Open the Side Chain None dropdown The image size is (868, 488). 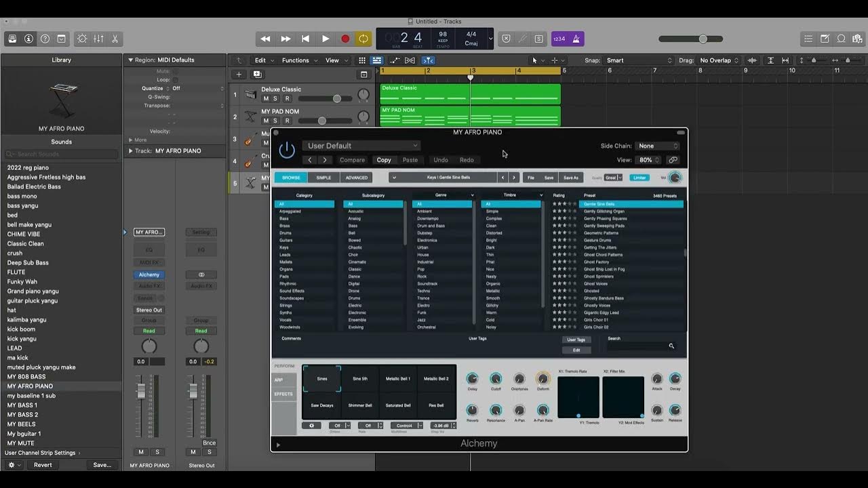[x=658, y=146]
